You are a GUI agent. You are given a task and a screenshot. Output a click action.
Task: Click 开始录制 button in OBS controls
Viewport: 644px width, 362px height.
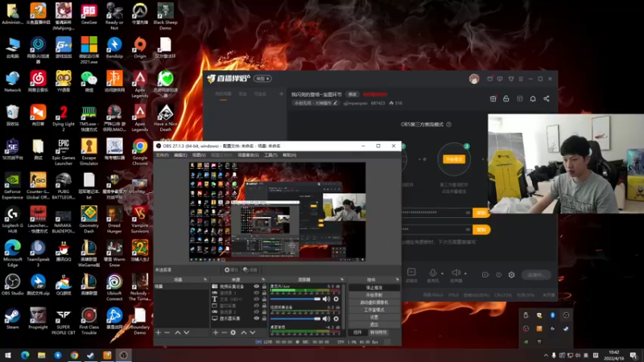(374, 295)
